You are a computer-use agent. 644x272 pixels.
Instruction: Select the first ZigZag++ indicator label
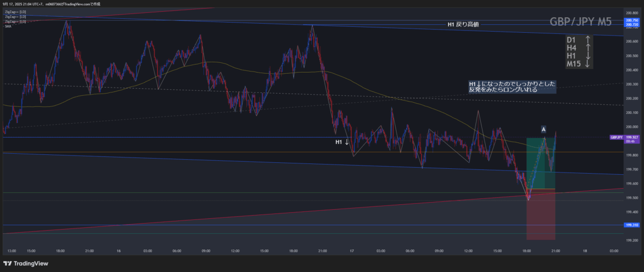(14, 11)
